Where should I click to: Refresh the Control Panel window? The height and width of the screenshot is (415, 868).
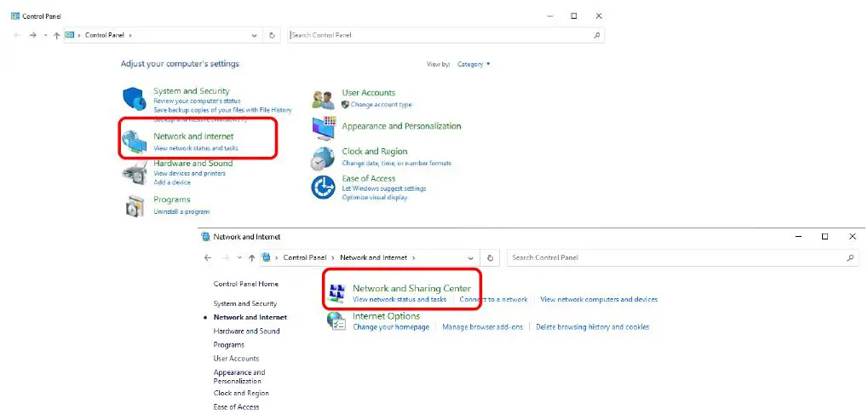coord(272,35)
